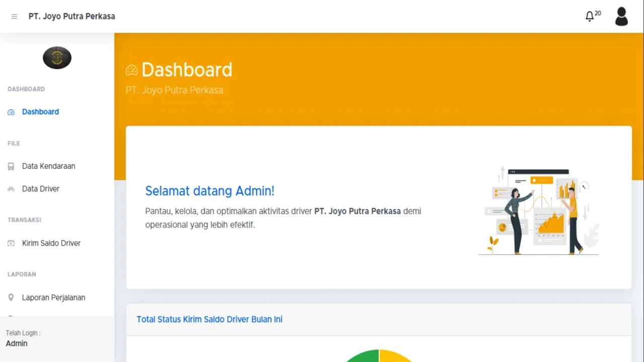The image size is (644, 362).
Task: Open Data Driver menu item
Action: coord(41,189)
